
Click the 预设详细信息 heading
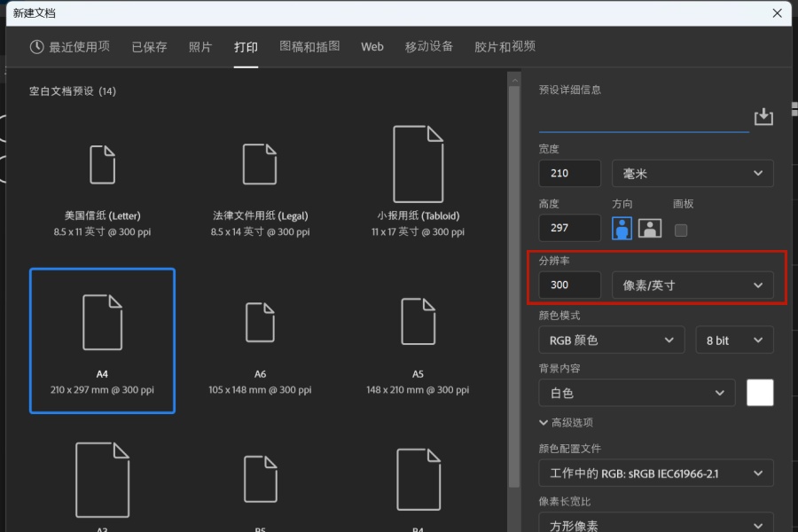click(570, 90)
